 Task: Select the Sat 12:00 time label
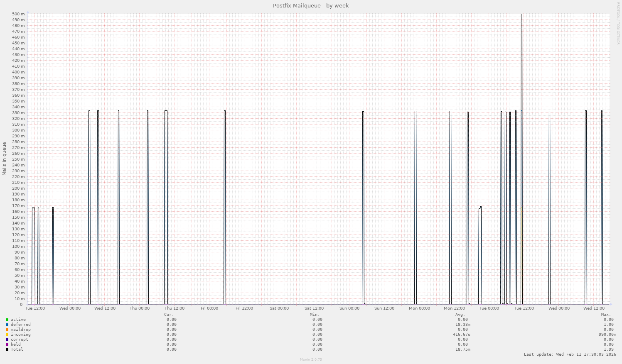tap(314, 308)
